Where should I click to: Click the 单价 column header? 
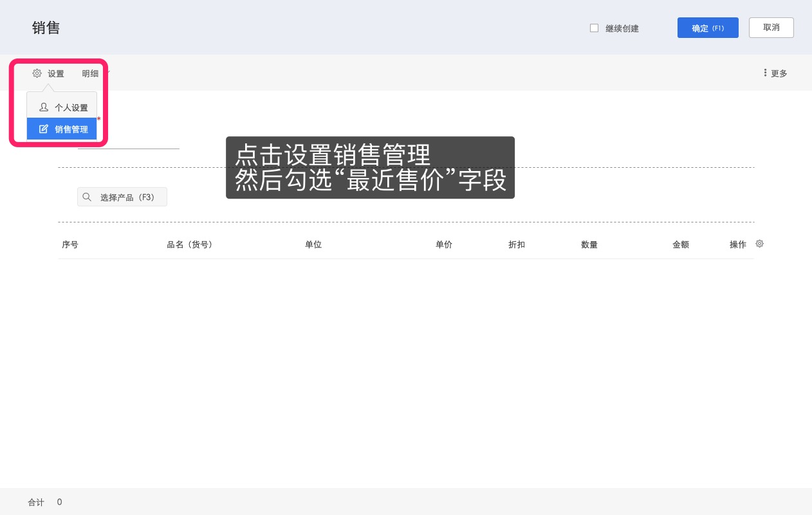(444, 244)
